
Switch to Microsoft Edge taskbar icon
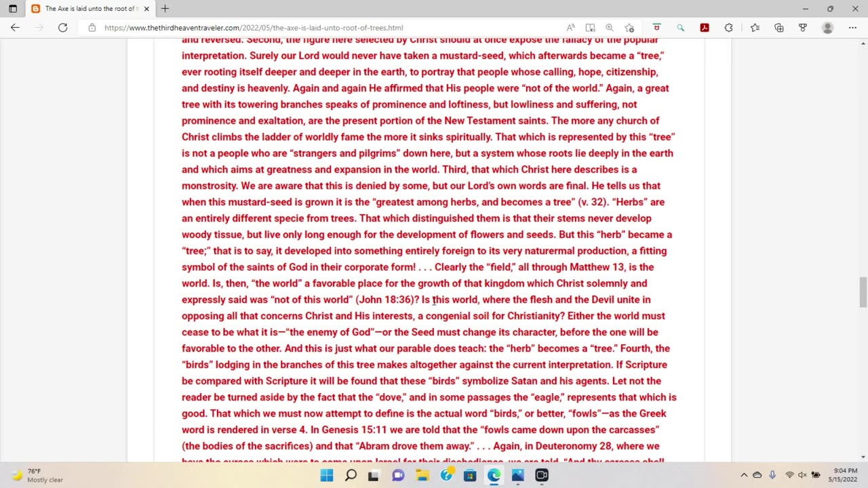494,475
